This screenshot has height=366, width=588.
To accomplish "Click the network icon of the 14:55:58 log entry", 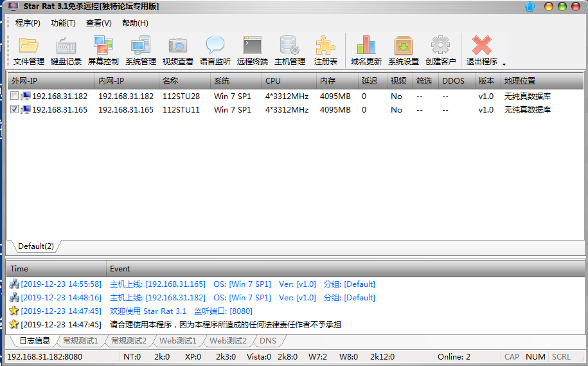I will click(14, 284).
